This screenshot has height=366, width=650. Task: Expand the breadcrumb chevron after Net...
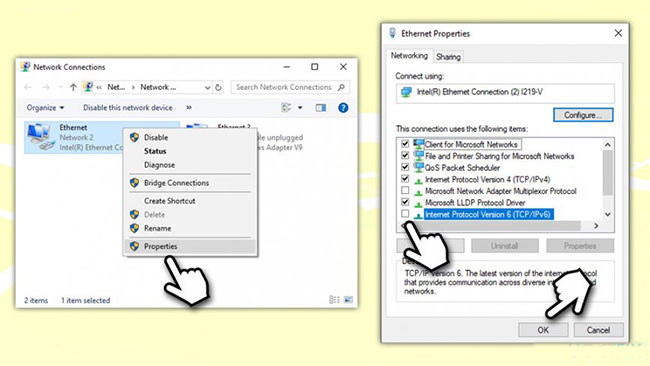[x=133, y=87]
